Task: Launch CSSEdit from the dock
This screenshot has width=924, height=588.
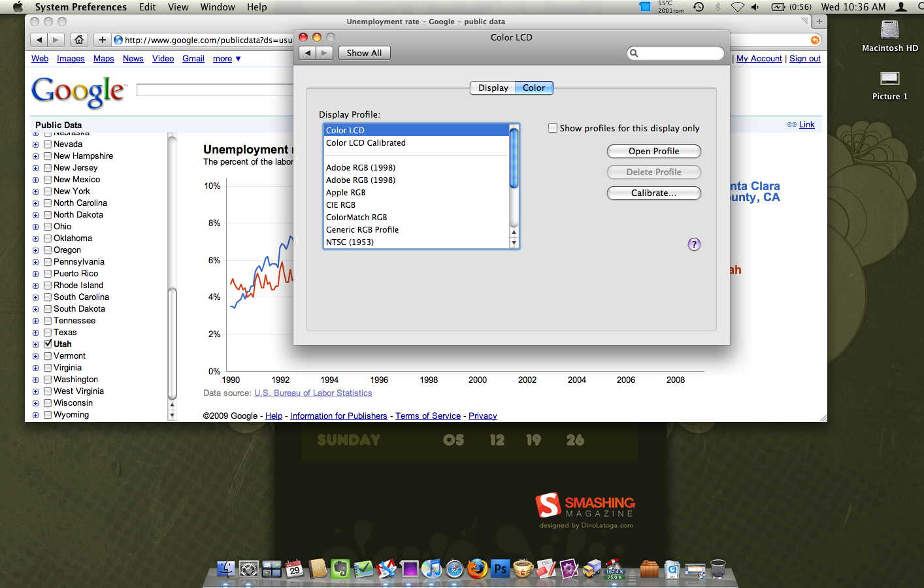Action: tap(546, 569)
